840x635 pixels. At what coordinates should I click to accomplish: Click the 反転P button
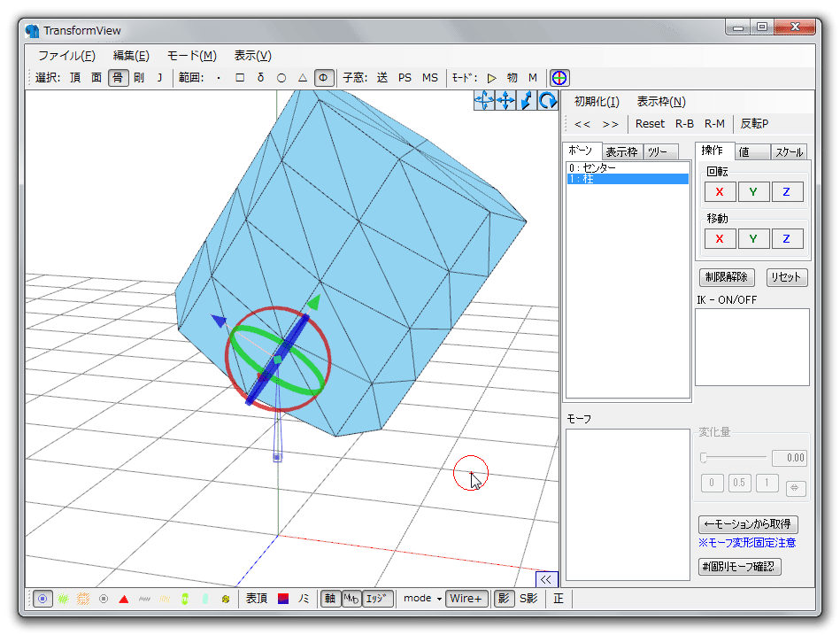click(x=754, y=124)
